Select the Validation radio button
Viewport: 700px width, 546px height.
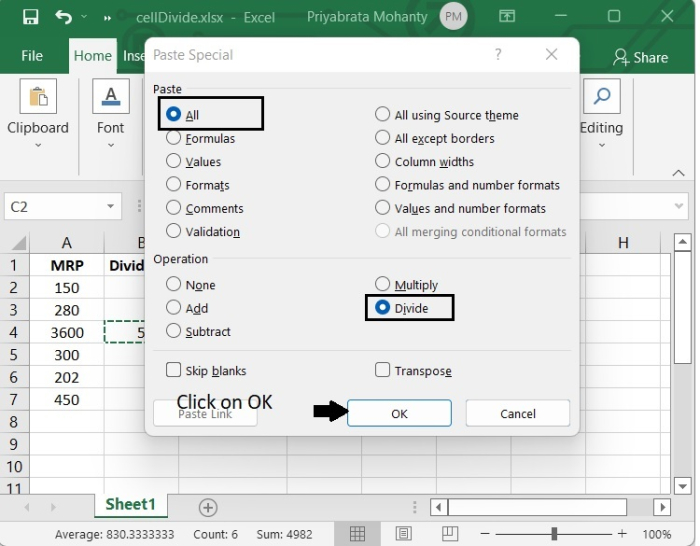(173, 231)
